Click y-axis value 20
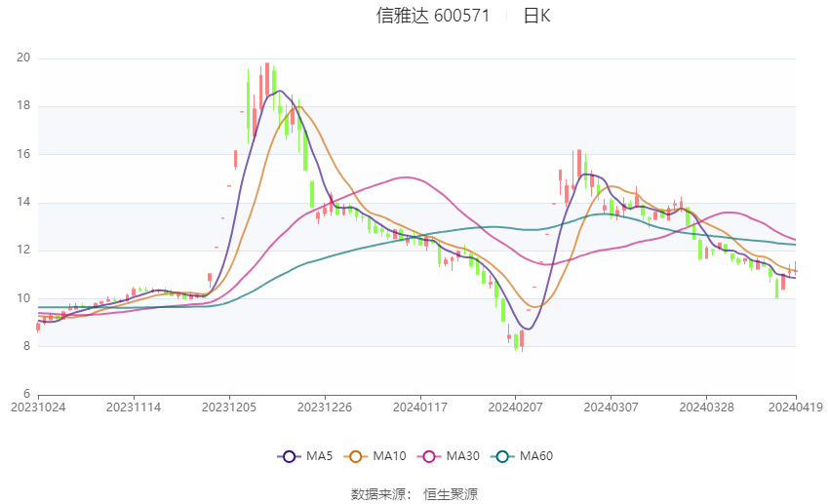Viewport: 829px width, 504px height. click(23, 58)
